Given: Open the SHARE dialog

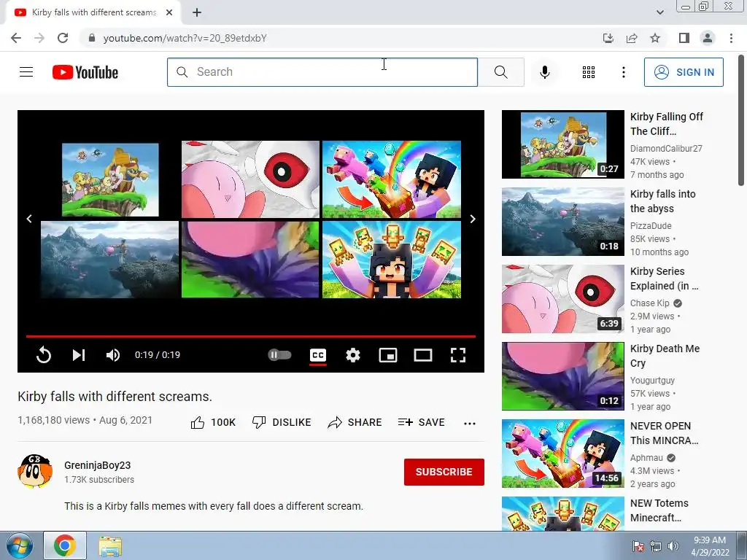Looking at the screenshot, I should [x=355, y=422].
